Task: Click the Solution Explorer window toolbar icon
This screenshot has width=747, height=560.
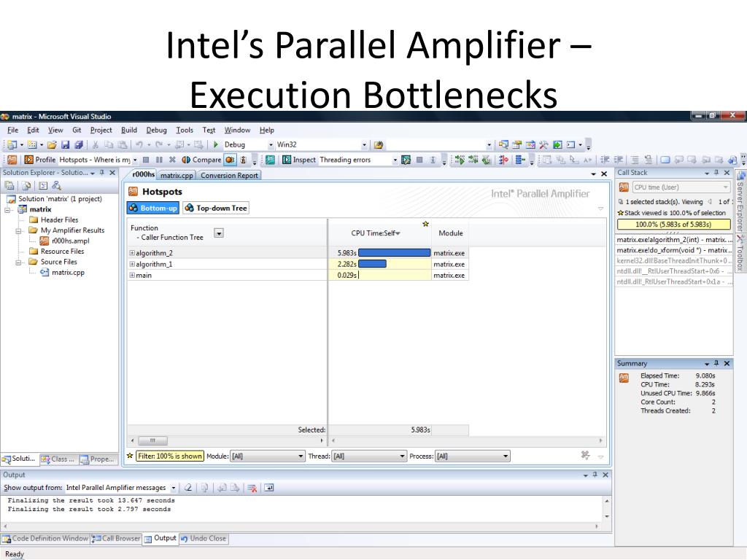Action: click(x=503, y=145)
